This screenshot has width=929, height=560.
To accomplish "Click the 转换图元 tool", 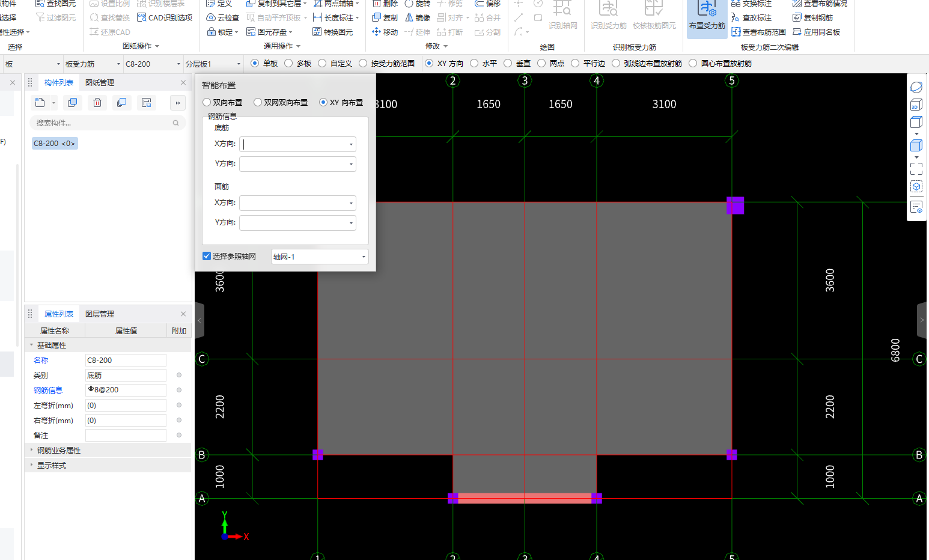I will pyautogui.click(x=332, y=32).
